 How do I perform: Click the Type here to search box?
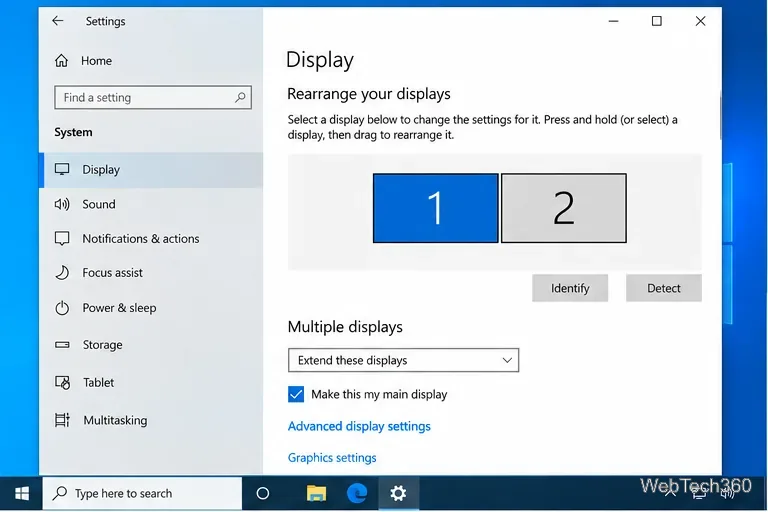[x=142, y=493]
